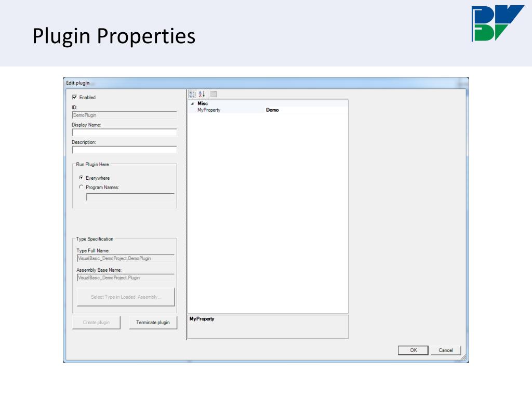Cancel the Edit plugin dialog
Image resolution: width=532 pixels, height=399 pixels.
[x=445, y=350]
